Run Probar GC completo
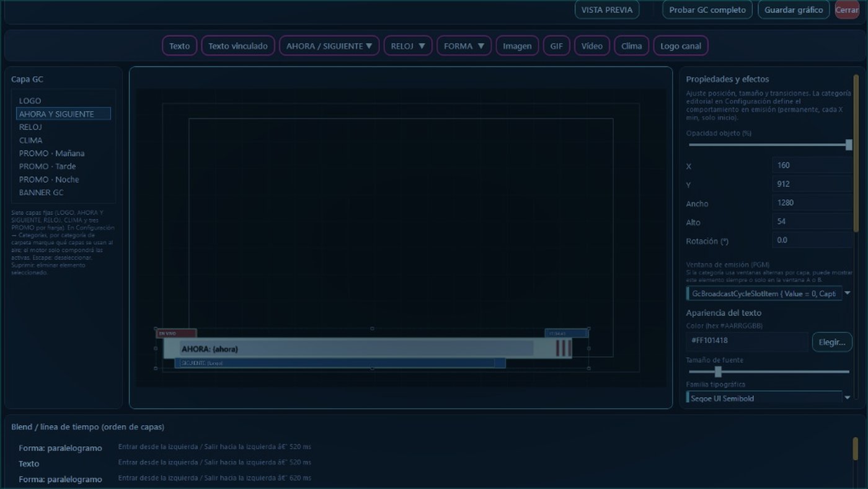Viewport: 868px width, 489px height. (707, 10)
